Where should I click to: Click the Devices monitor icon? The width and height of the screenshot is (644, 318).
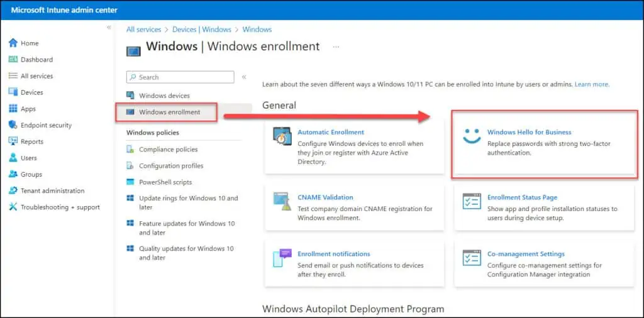(x=13, y=92)
